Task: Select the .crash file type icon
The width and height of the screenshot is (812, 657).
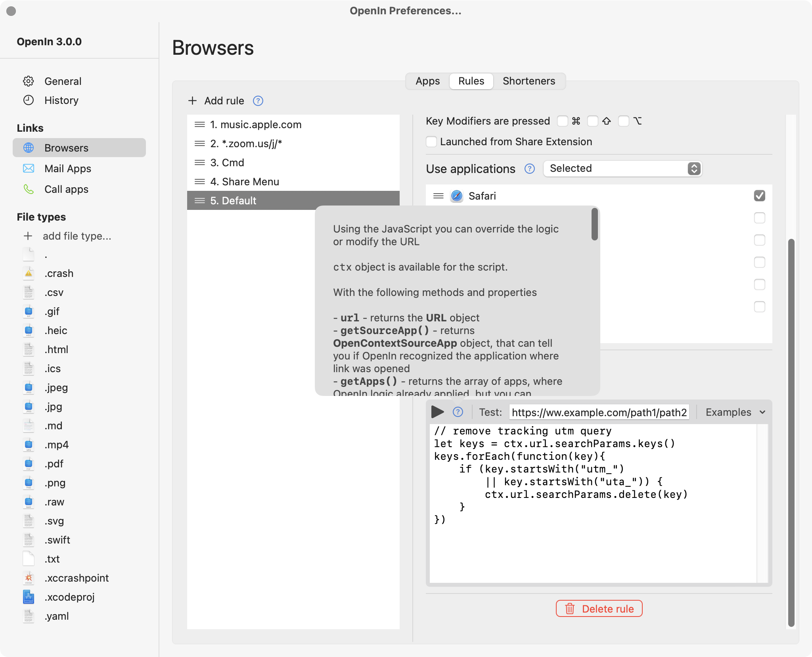Action: 29,273
